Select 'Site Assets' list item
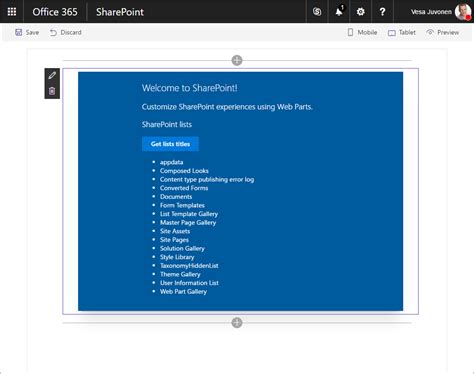This screenshot has height=374, width=474. click(175, 231)
